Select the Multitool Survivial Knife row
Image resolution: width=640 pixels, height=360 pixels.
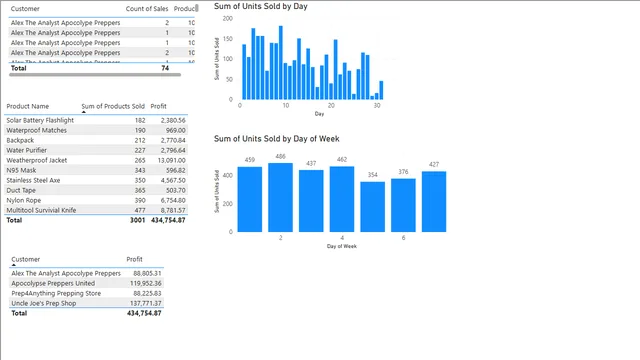pos(96,210)
